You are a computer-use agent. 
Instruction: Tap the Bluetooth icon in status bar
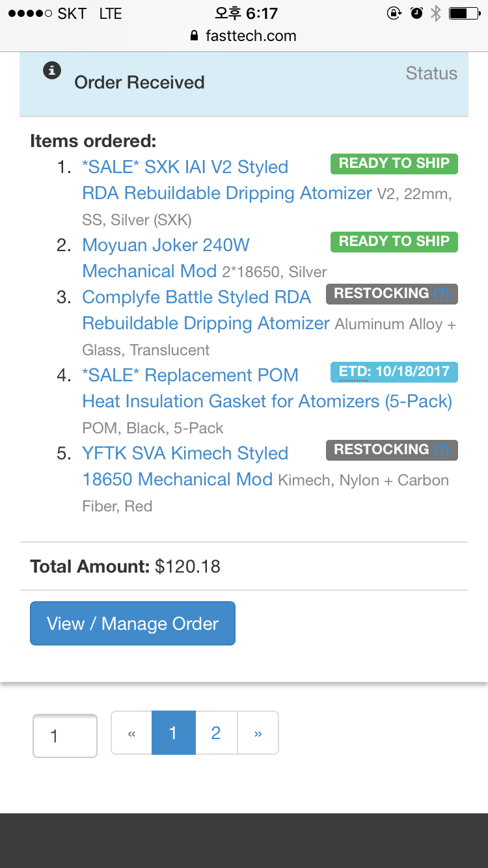click(x=436, y=13)
